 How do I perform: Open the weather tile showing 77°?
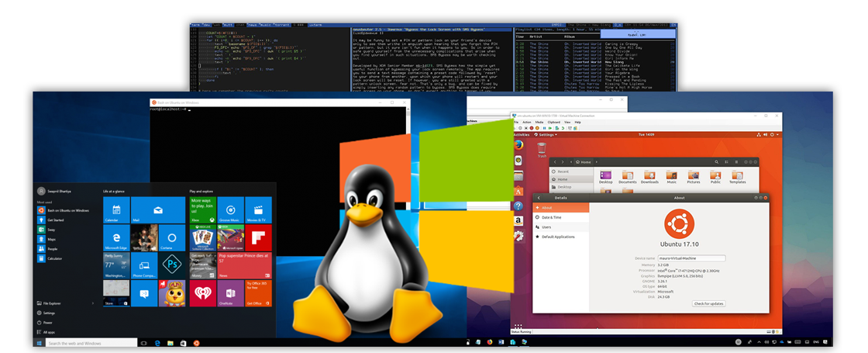[x=116, y=265]
